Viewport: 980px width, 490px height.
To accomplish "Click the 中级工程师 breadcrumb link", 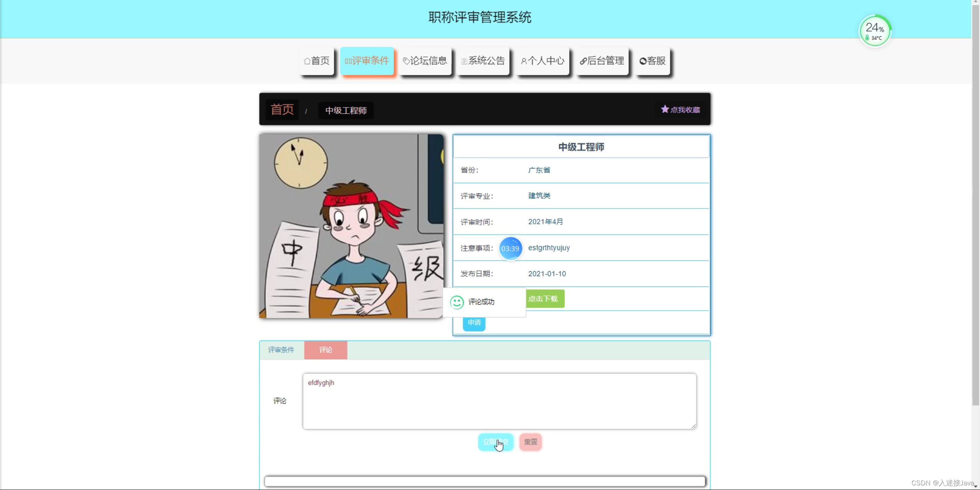I will click(x=346, y=110).
